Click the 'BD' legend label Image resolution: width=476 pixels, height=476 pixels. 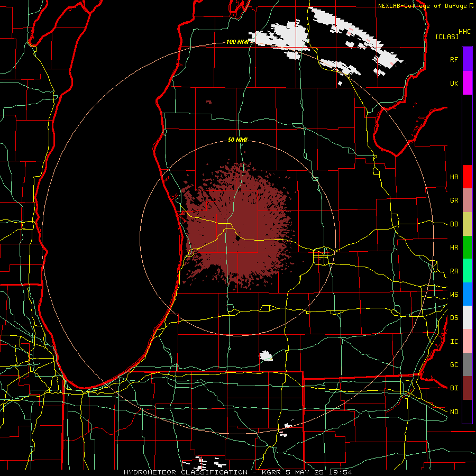pos(454,224)
